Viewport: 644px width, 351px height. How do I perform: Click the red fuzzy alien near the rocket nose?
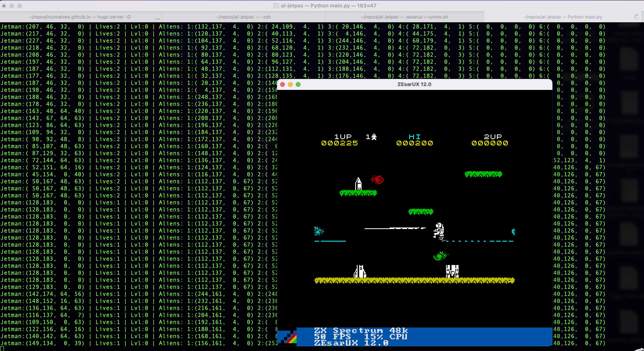377,179
